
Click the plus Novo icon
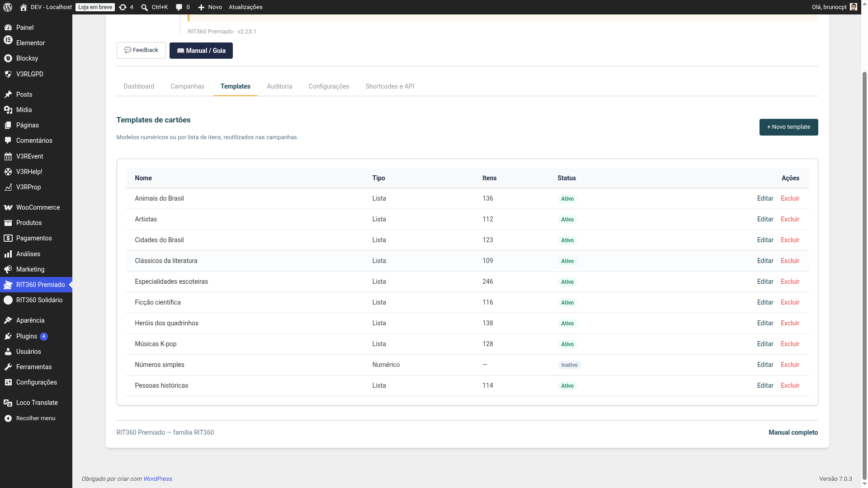pos(201,7)
